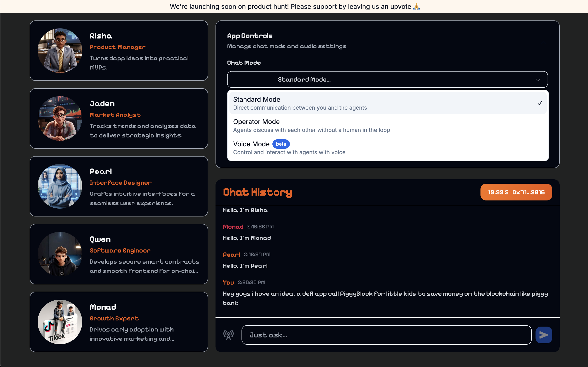Select the Monad Growth Expert card
This screenshot has width=588, height=367.
point(146,322)
